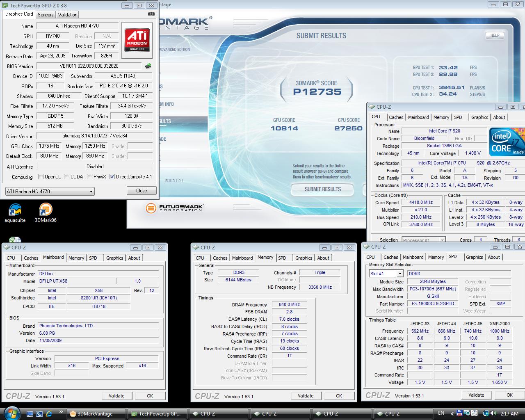
Task: Click the Max Bandwidth PC3-10700H field
Action: coord(433,289)
